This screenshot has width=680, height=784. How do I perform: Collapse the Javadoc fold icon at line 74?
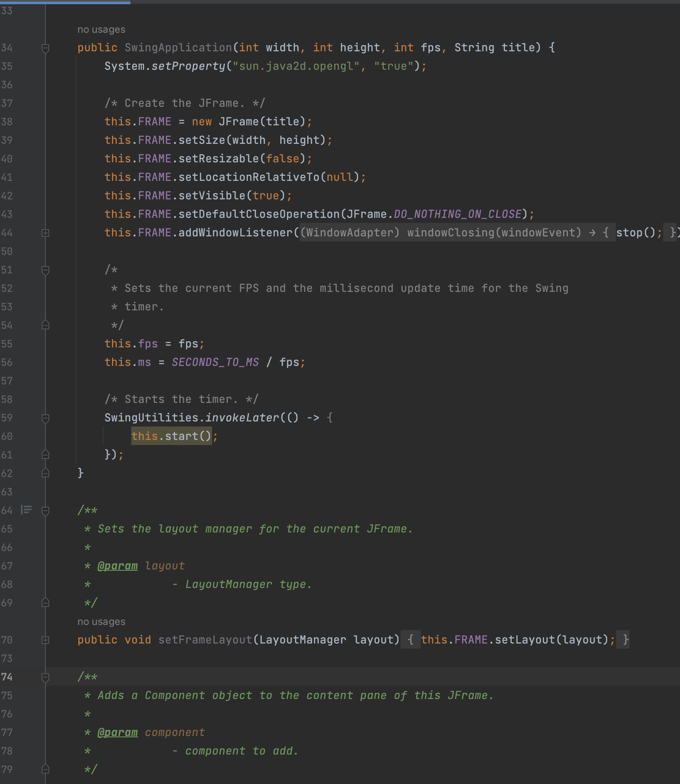pos(45,677)
